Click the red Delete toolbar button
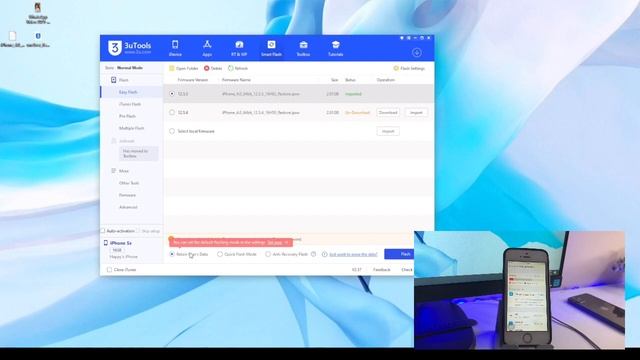Screen dimensions: 640x360 (x=213, y=68)
